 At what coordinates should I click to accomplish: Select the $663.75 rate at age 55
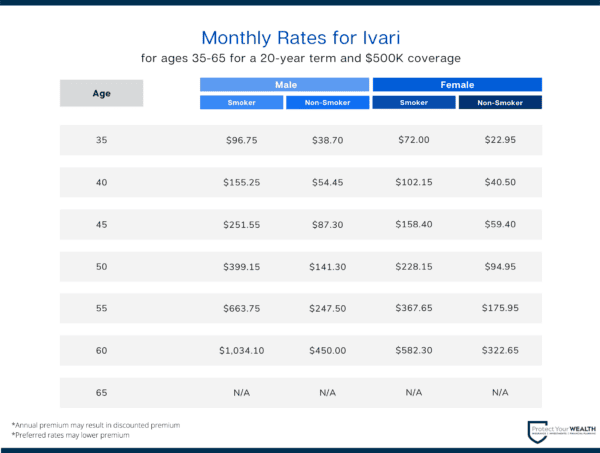tap(241, 308)
